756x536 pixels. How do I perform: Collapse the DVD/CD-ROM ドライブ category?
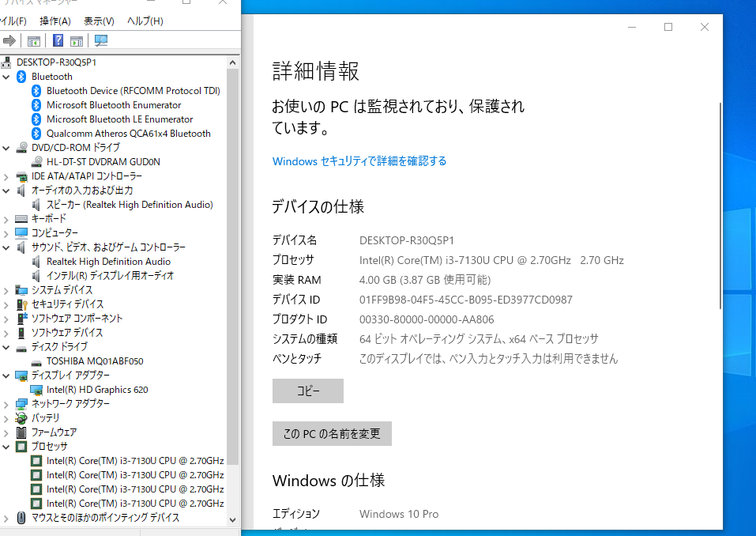click(6, 148)
